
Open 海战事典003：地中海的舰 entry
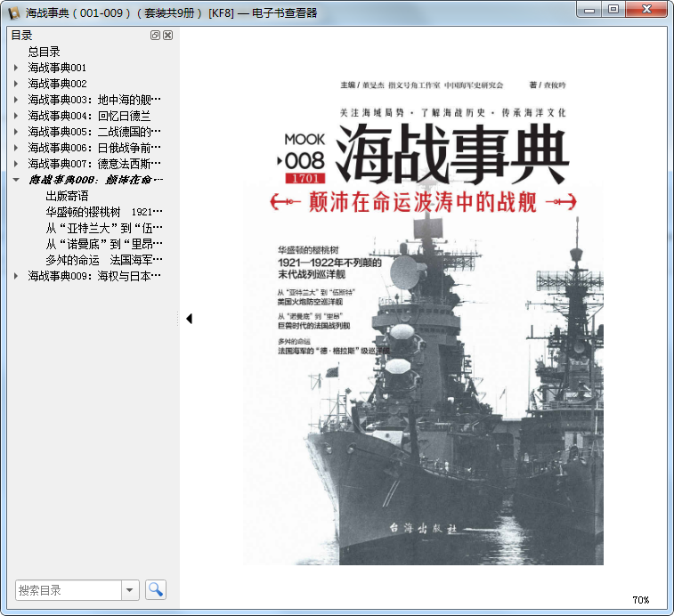click(x=94, y=100)
